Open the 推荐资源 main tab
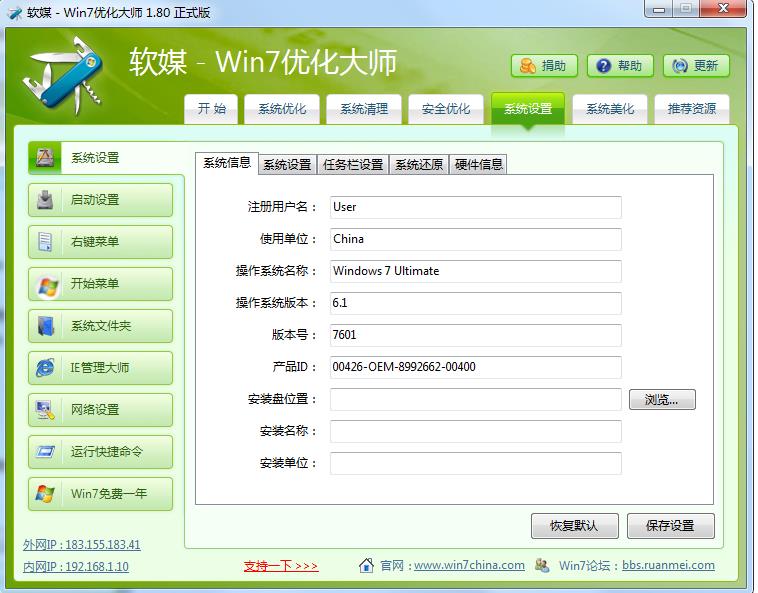The height and width of the screenshot is (593, 758). coord(692,109)
